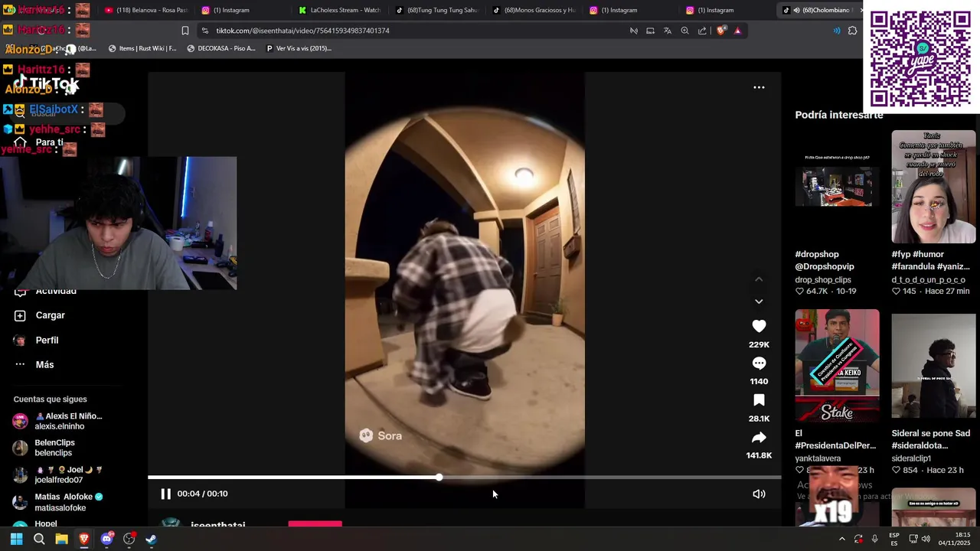Mute the video with the speaker icon

759,494
